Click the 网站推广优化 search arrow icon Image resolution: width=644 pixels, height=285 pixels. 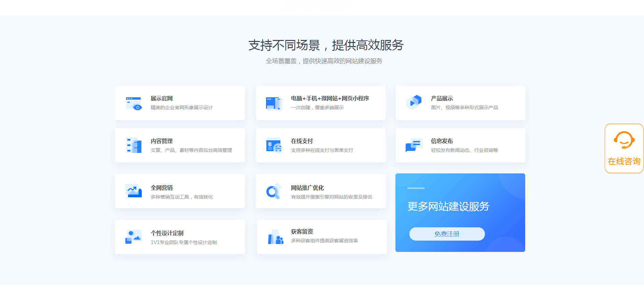coord(274,191)
